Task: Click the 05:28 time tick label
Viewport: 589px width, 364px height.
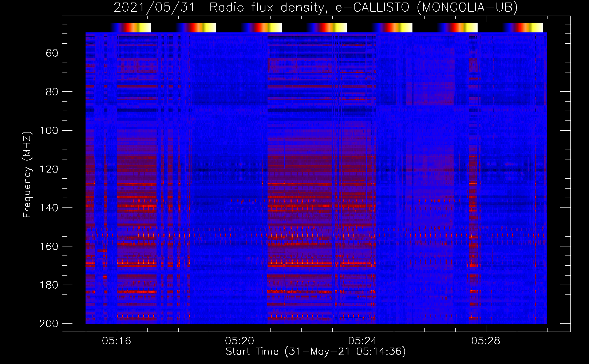Action: click(486, 341)
